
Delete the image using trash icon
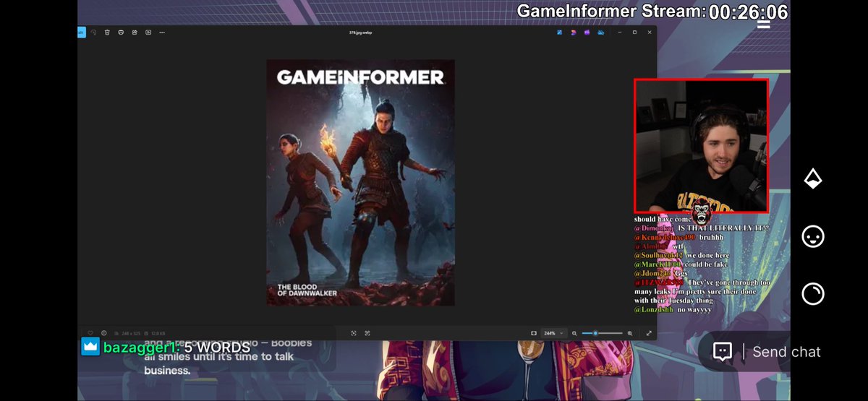(107, 32)
